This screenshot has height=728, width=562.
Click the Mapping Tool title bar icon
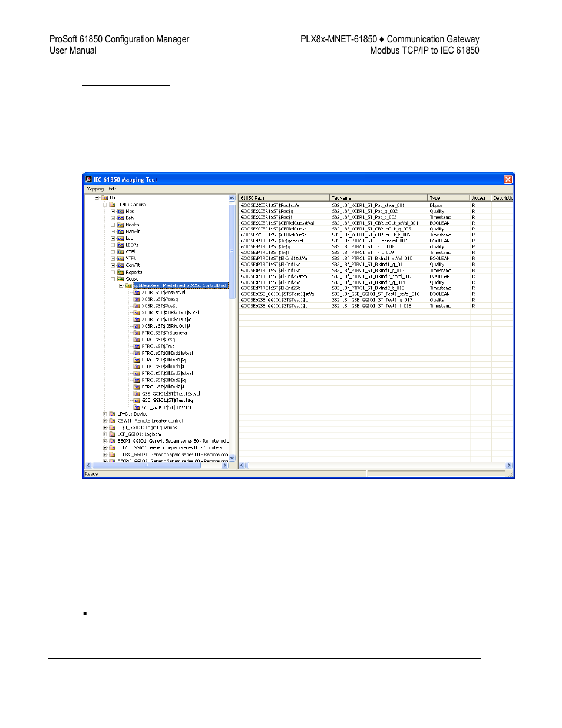pyautogui.click(x=88, y=179)
